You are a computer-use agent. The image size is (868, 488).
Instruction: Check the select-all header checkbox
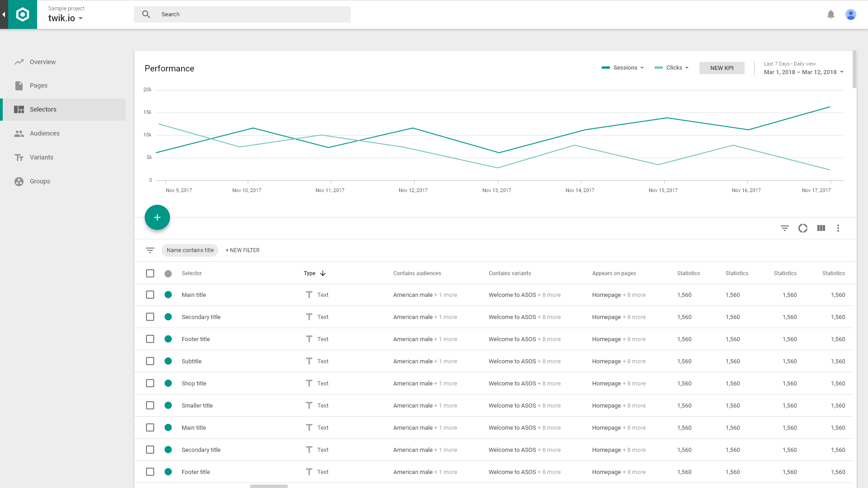150,273
